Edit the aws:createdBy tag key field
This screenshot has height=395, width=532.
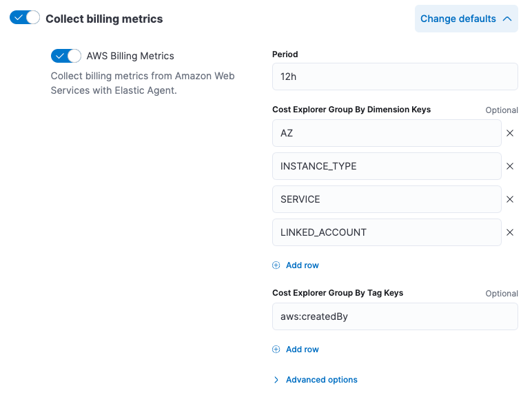(x=395, y=316)
